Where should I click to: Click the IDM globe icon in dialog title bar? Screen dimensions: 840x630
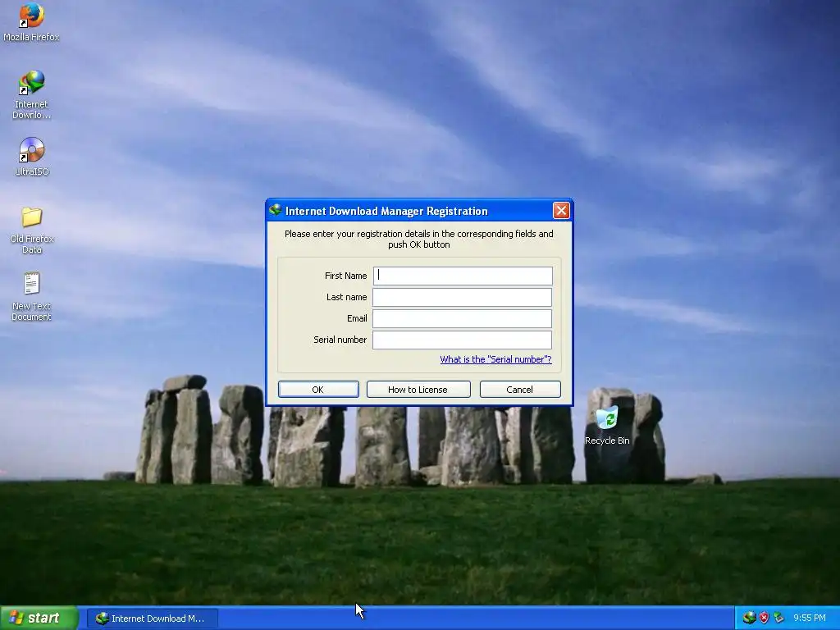[x=276, y=211]
